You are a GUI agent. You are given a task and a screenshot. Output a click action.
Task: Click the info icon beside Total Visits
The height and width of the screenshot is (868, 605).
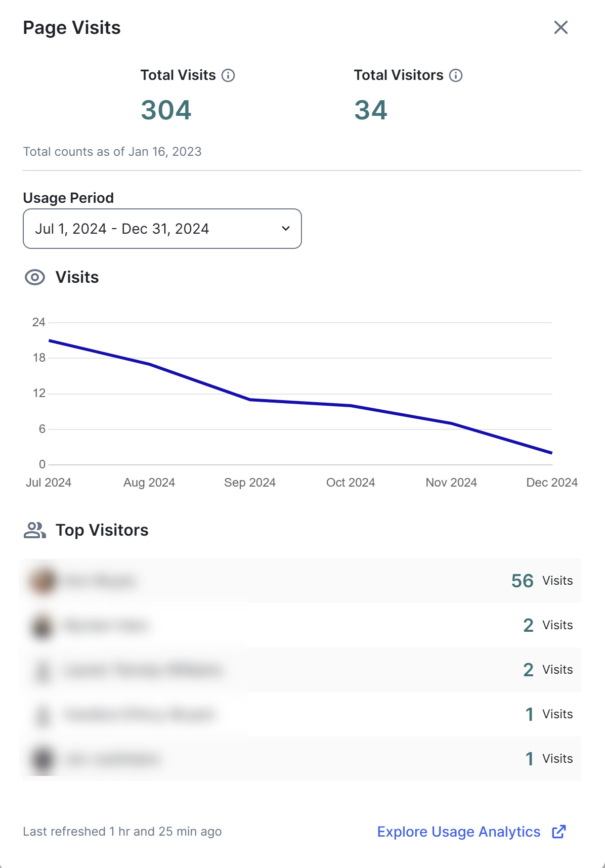[229, 76]
